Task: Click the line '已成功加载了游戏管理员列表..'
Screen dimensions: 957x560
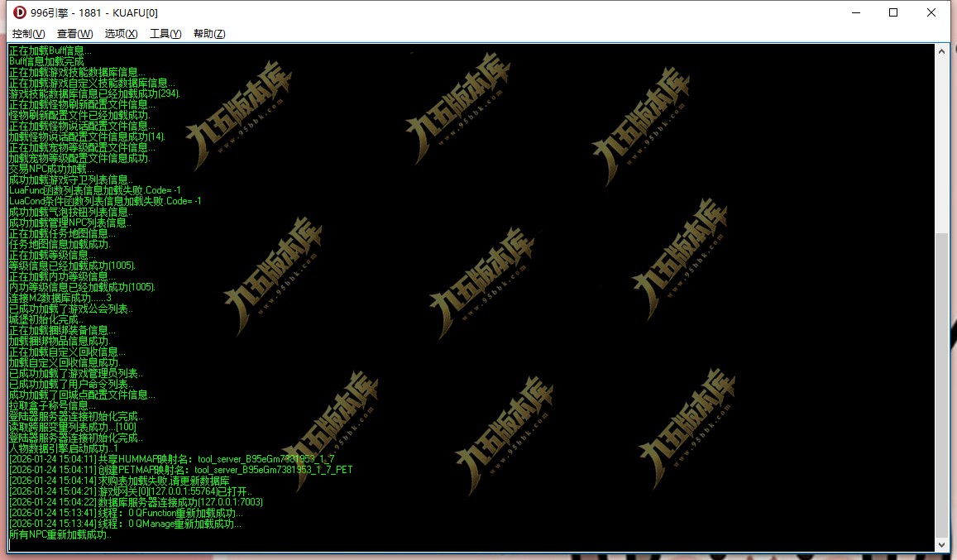Action: pos(75,373)
